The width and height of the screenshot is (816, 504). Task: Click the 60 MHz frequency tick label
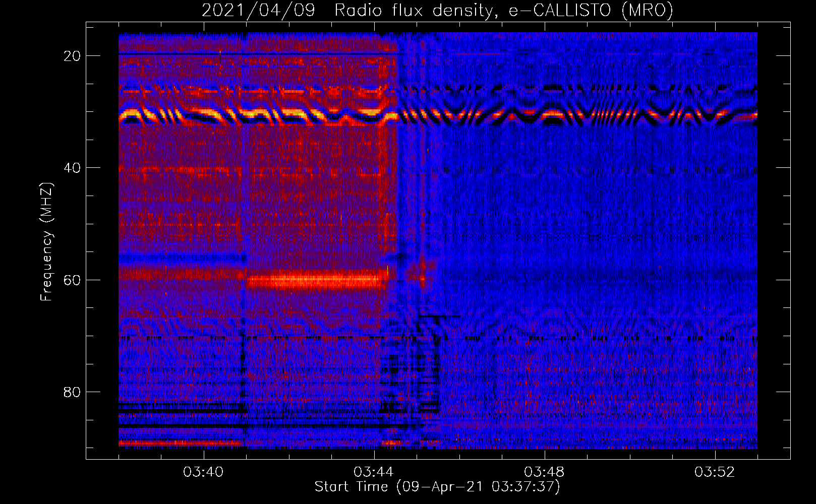(x=72, y=280)
